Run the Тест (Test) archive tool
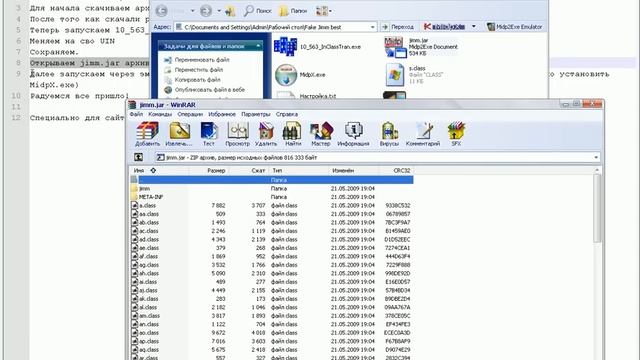Image resolution: width=640 pixels, height=360 pixels. coord(209,134)
